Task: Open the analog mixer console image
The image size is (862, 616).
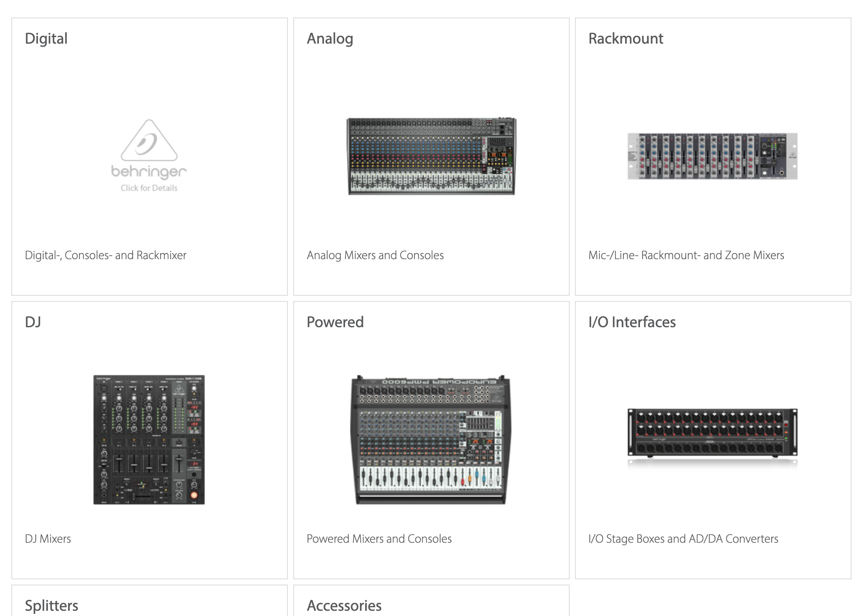Action: (x=431, y=156)
